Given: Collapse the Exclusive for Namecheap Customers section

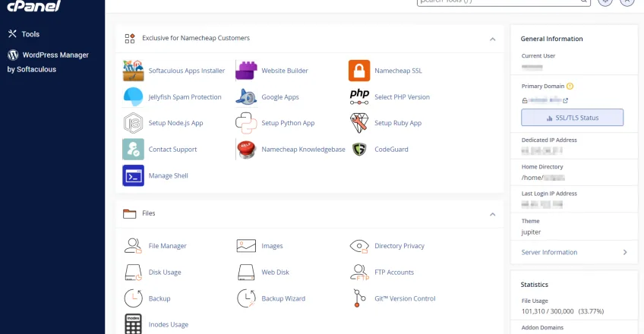Looking at the screenshot, I should [492, 39].
